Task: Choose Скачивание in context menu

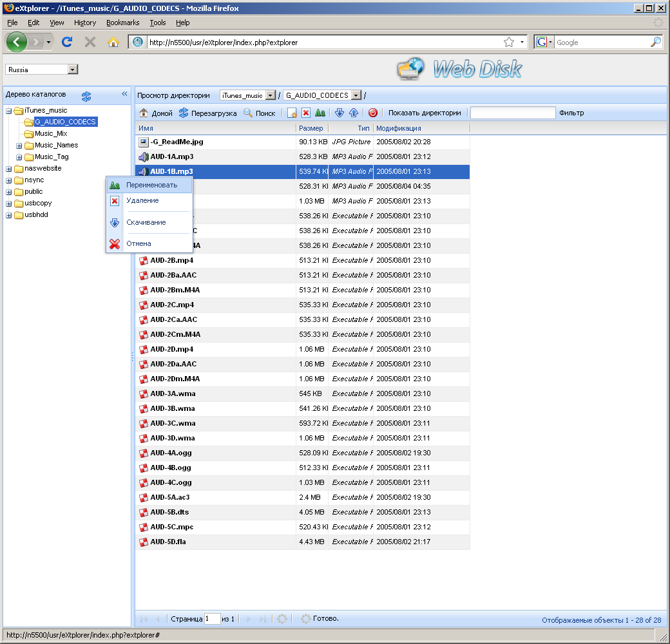Action: [149, 222]
